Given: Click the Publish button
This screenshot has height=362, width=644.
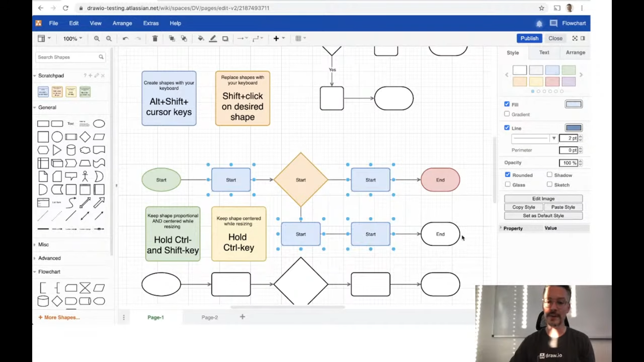Looking at the screenshot, I should (529, 38).
